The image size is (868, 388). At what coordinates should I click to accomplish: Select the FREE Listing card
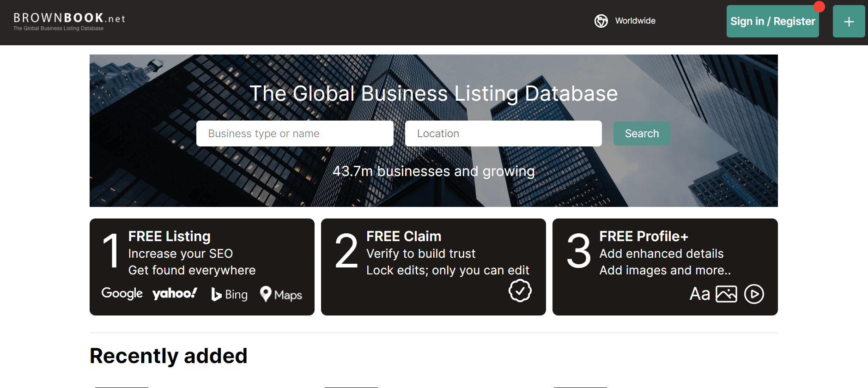pos(202,267)
